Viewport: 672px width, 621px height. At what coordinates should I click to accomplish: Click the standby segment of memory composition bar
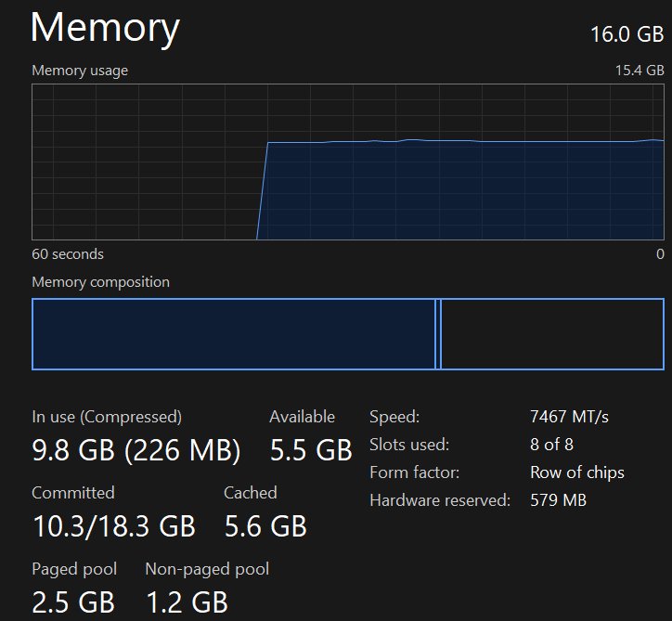[552, 334]
